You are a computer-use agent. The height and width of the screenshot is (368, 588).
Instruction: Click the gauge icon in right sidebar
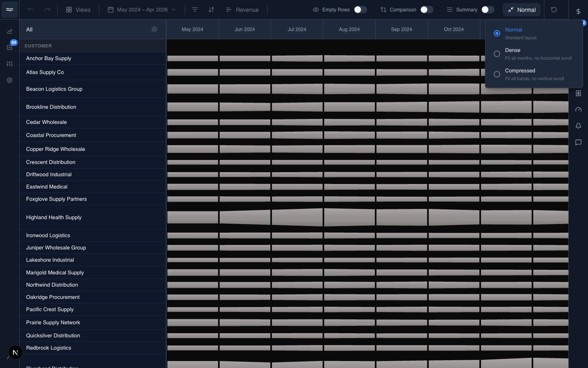(578, 110)
